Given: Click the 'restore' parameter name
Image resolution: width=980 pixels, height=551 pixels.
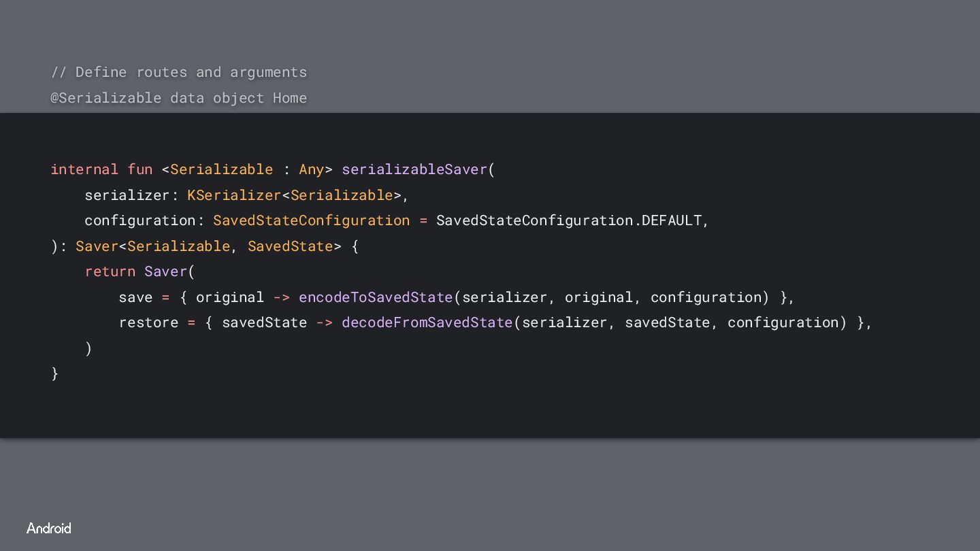Looking at the screenshot, I should [x=148, y=322].
